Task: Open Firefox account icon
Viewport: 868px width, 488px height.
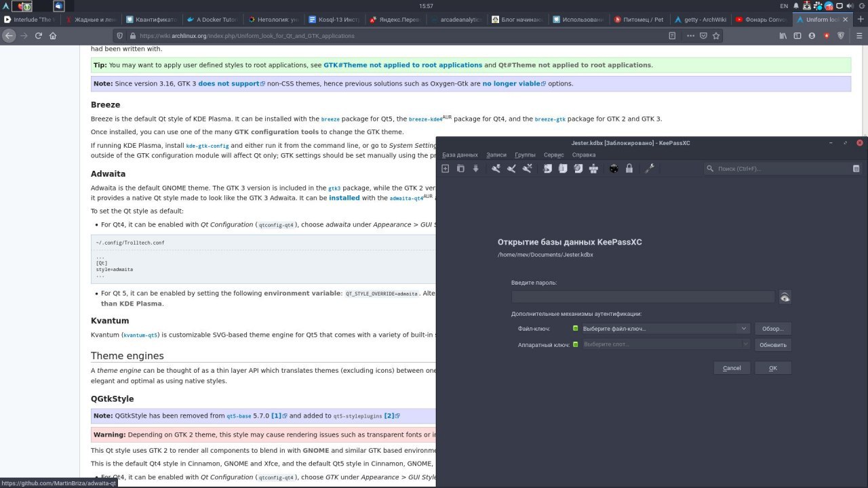Action: (812, 36)
